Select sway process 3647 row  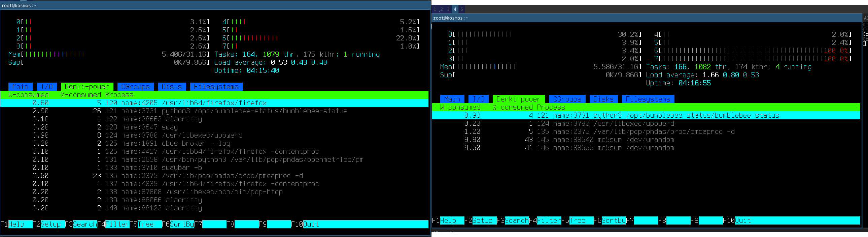tap(214, 127)
